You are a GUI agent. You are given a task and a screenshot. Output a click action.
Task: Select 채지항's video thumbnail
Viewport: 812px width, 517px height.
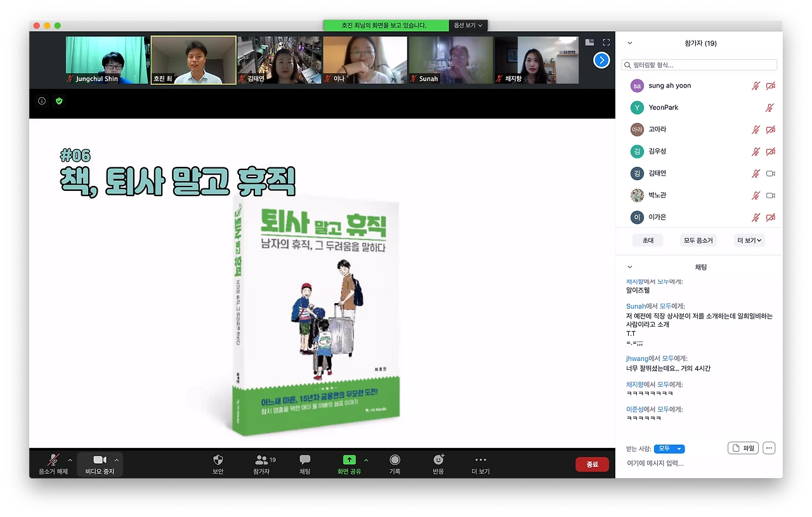(537, 60)
